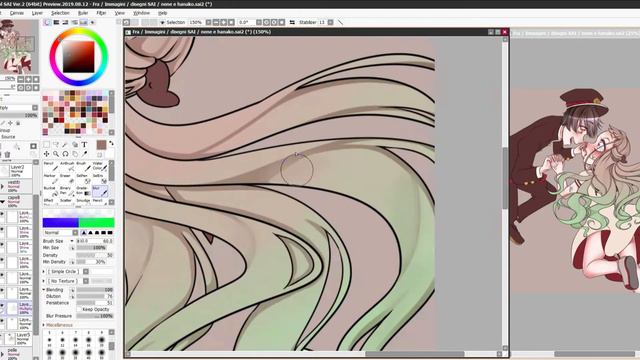Click the foreground color swatch
640x360 pixels.
101,144
